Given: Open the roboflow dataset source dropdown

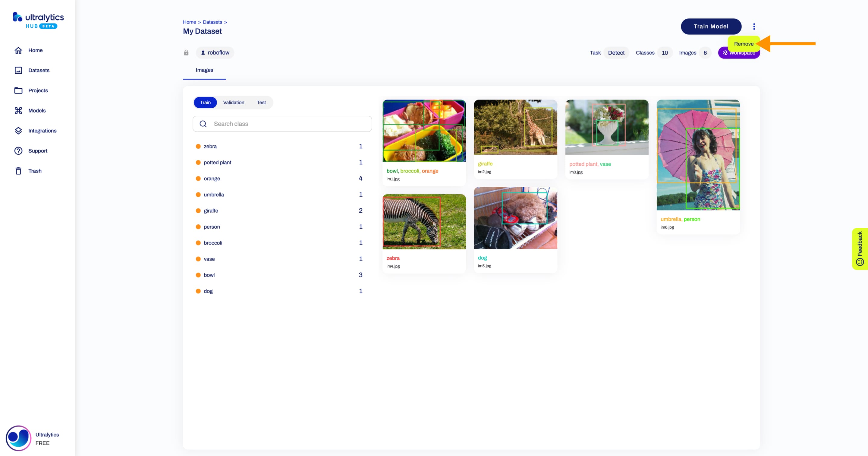Looking at the screenshot, I should pyautogui.click(x=215, y=52).
